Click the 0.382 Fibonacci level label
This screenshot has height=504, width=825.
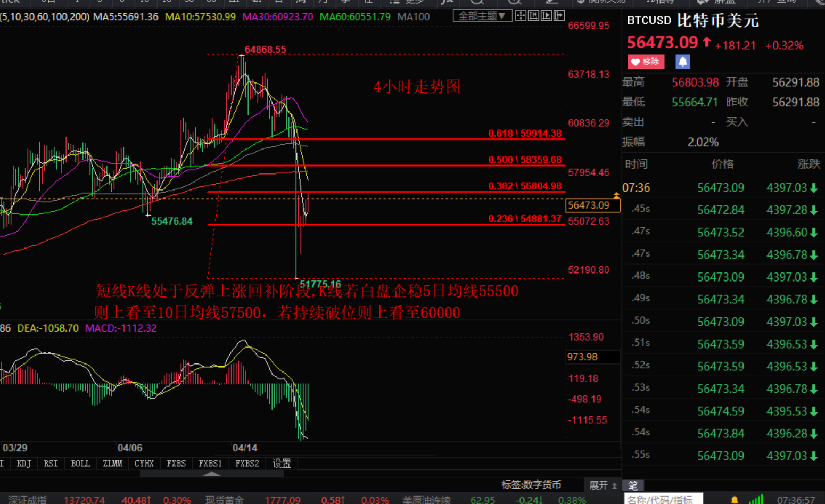(525, 186)
